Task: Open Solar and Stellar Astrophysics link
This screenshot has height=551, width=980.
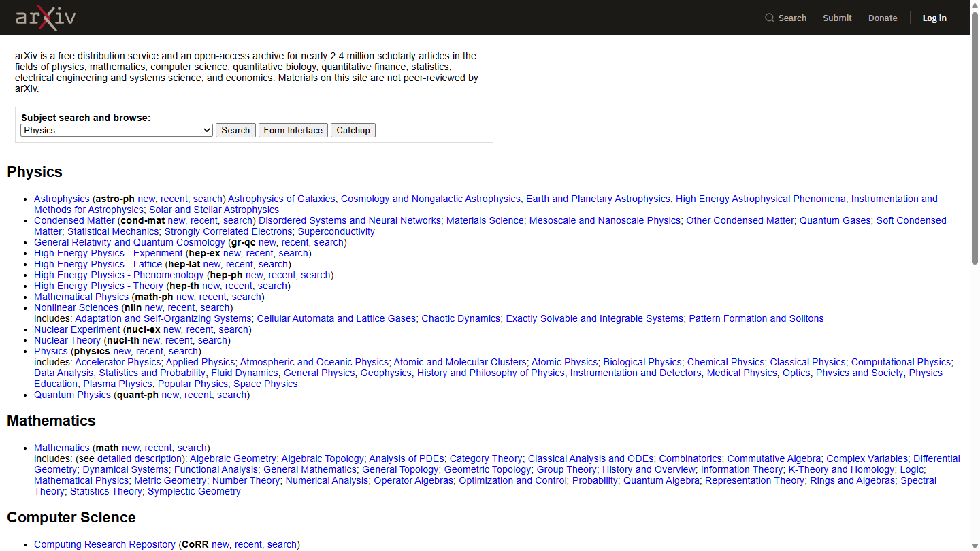Action: point(214,210)
